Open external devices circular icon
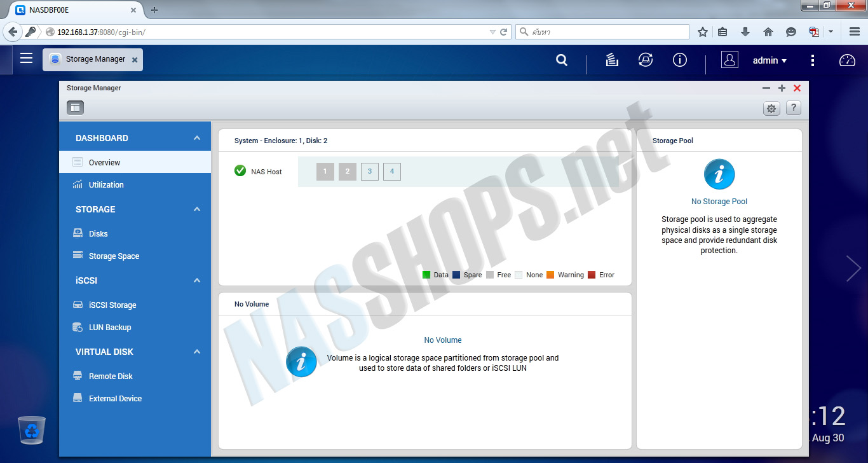 coord(646,60)
